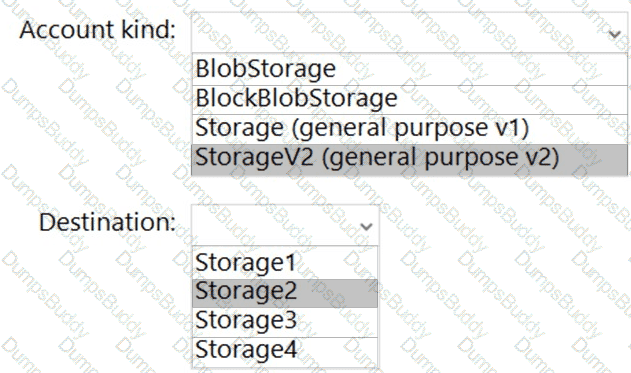Click the Account kind chevron arrow
This screenshot has height=373, width=631.
(614, 35)
